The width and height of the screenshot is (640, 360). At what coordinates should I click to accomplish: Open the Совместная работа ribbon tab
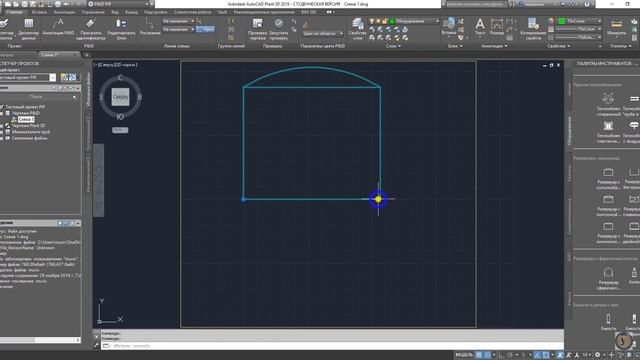(192, 12)
